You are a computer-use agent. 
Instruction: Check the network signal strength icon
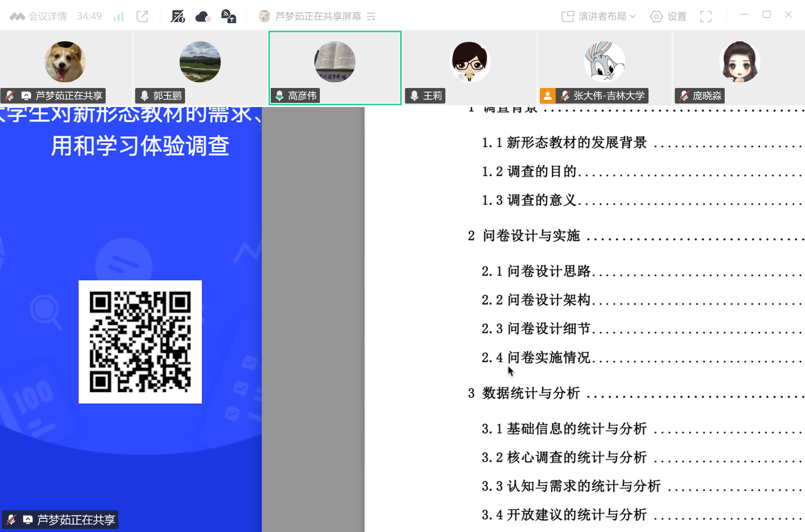119,17
